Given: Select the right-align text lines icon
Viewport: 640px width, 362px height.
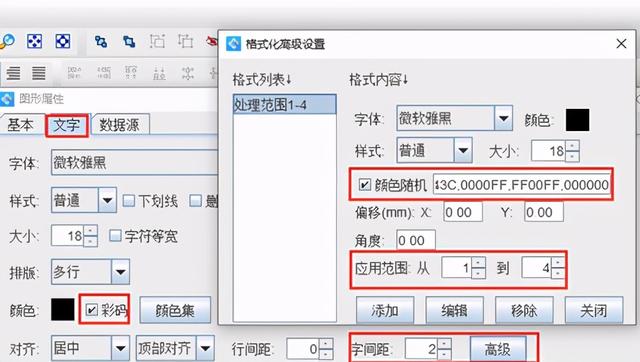Looking at the screenshot, I should (x=13, y=73).
